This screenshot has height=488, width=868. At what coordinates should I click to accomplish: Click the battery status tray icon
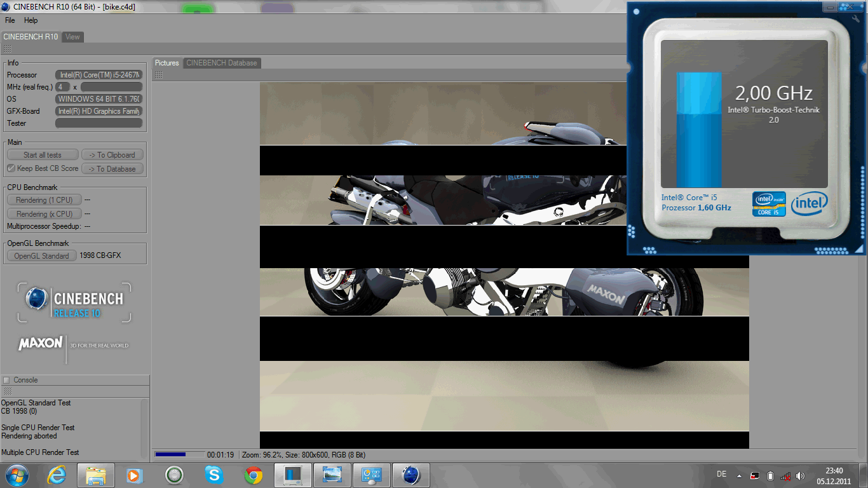coord(770,475)
